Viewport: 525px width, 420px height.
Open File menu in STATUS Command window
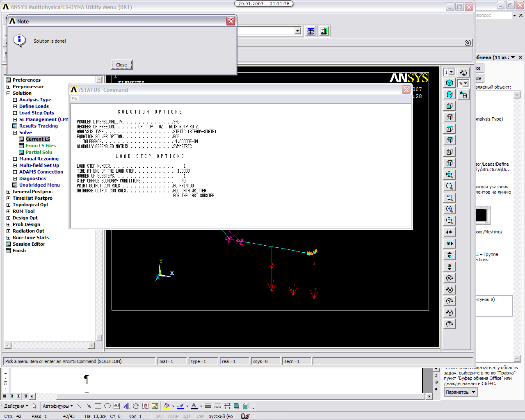(75, 99)
